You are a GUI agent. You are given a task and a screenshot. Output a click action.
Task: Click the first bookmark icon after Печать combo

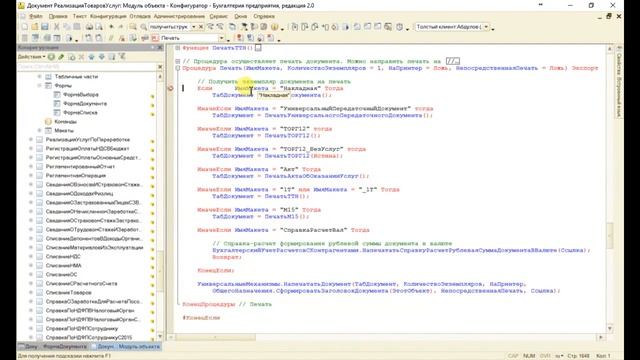tap(240, 38)
